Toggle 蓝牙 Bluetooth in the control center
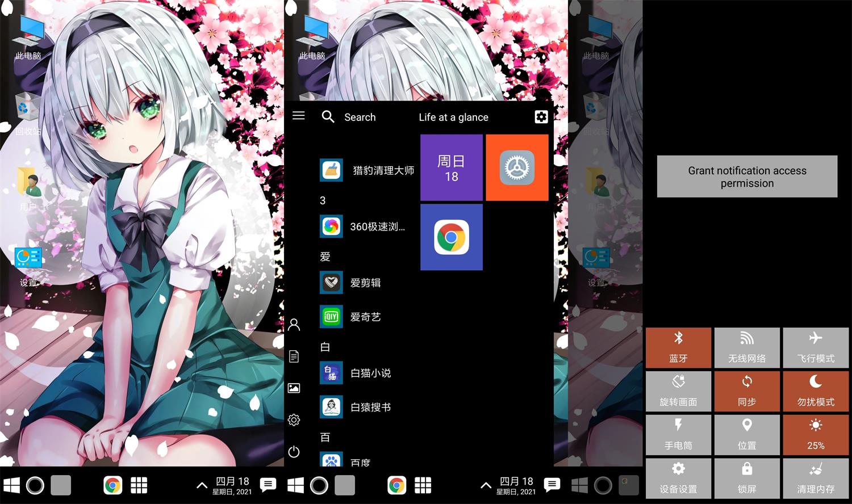 click(x=678, y=347)
